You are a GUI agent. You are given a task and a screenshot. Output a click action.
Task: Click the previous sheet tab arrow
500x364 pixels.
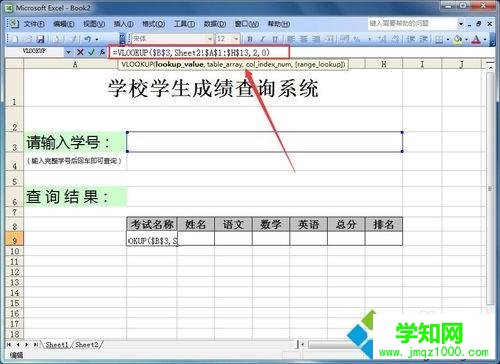coord(18,344)
